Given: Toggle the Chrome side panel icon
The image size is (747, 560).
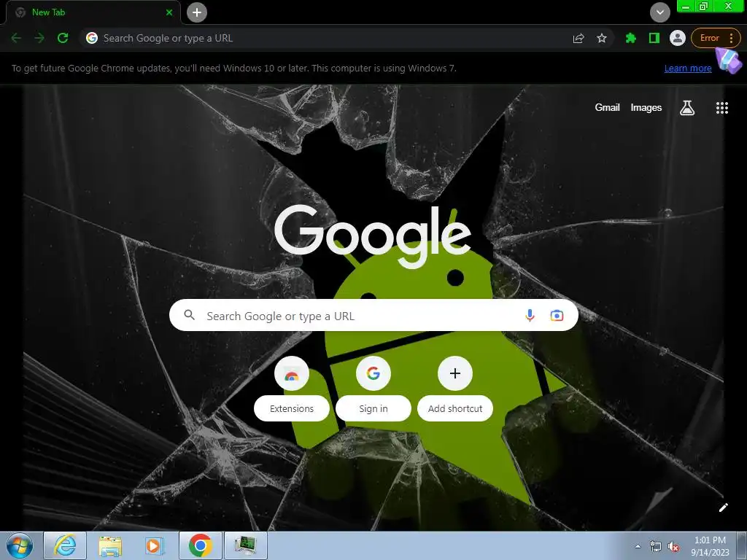Looking at the screenshot, I should (x=654, y=38).
